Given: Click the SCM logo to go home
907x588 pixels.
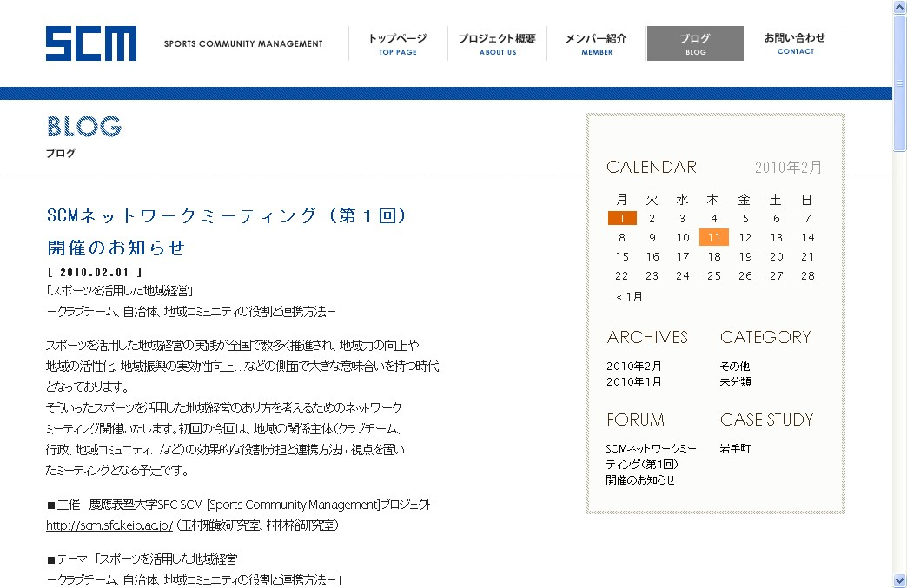Looking at the screenshot, I should [90, 41].
